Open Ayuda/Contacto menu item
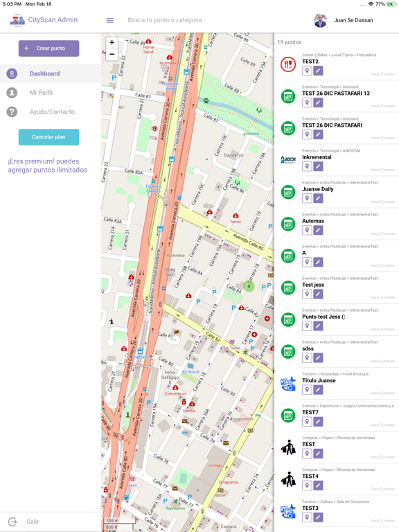This screenshot has height=532, width=399. click(x=50, y=112)
